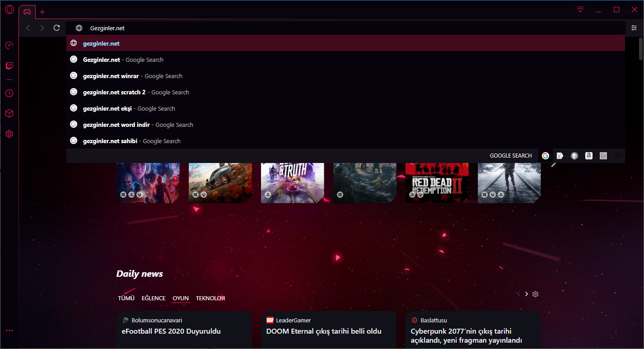The width and height of the screenshot is (644, 349).
Task: Open Extensions via the sidebar cube icon
Action: (x=9, y=114)
